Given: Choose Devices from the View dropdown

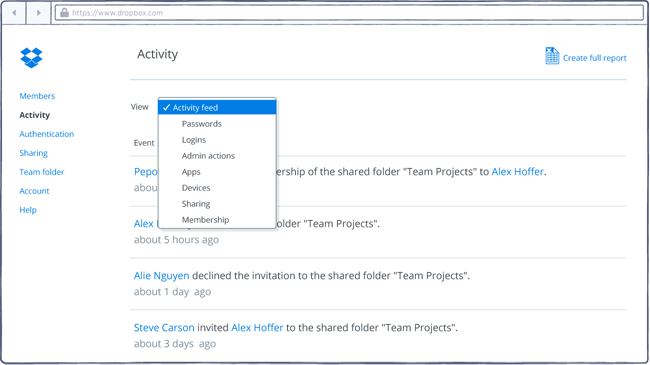Looking at the screenshot, I should pyautogui.click(x=196, y=187).
